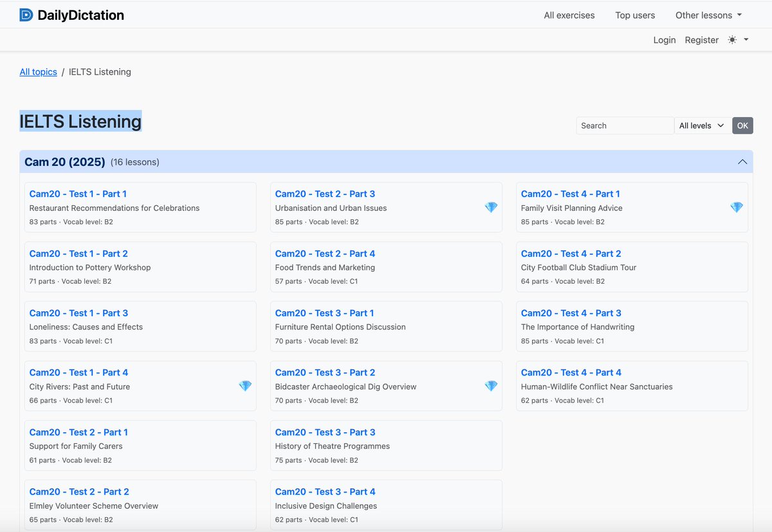Viewport: 772px width, 532px height.
Task: Click Inclusive Design Challenges text
Action: tap(326, 506)
